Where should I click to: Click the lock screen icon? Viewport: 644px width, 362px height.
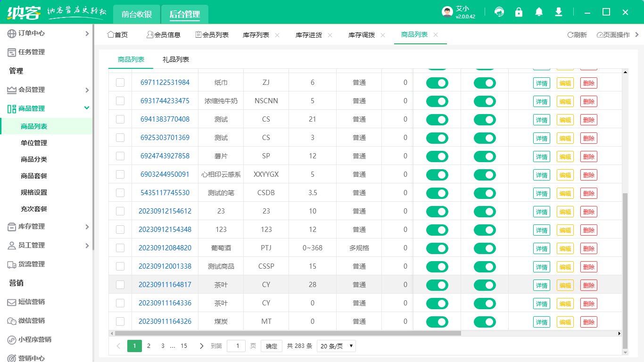[x=519, y=12]
